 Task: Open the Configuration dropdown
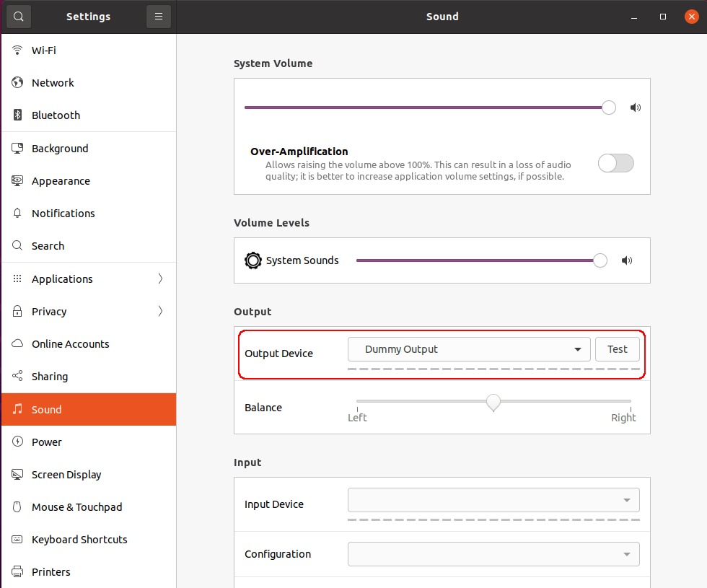pyautogui.click(x=493, y=554)
